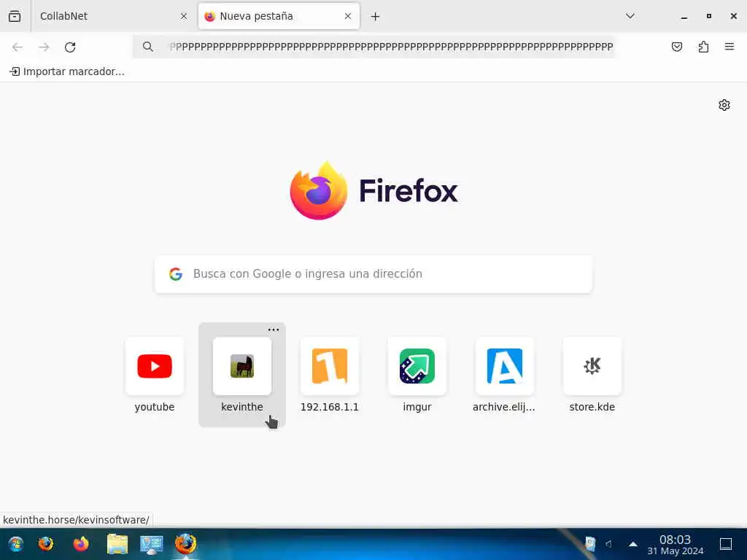747x560 pixels.
Task: Maximize the Firefox window
Action: tap(709, 16)
